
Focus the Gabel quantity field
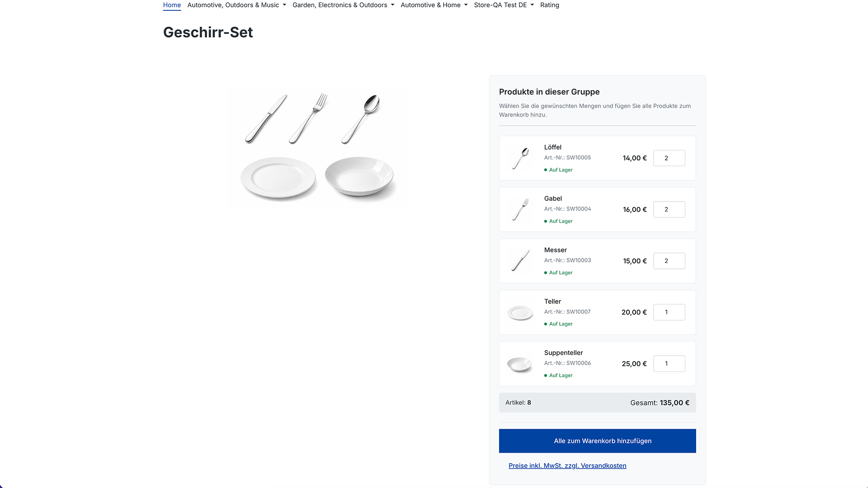(669, 210)
